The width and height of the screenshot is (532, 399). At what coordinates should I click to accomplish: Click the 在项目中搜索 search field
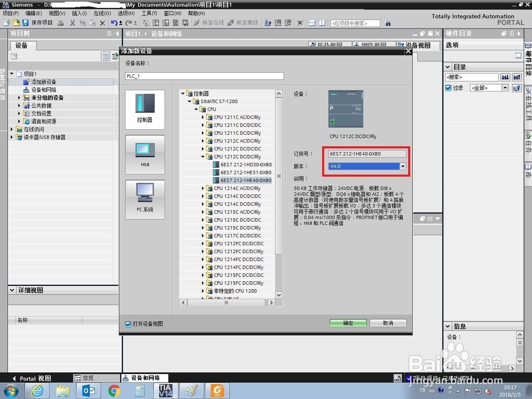tap(355, 23)
